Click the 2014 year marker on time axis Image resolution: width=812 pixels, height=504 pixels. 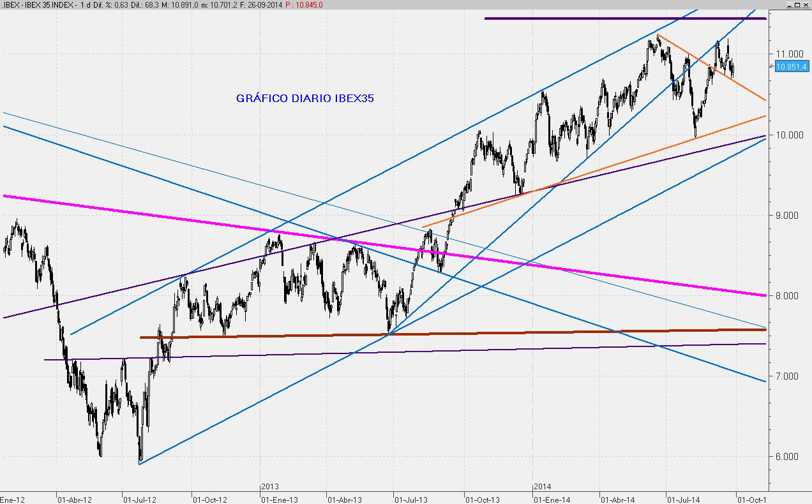click(541, 486)
